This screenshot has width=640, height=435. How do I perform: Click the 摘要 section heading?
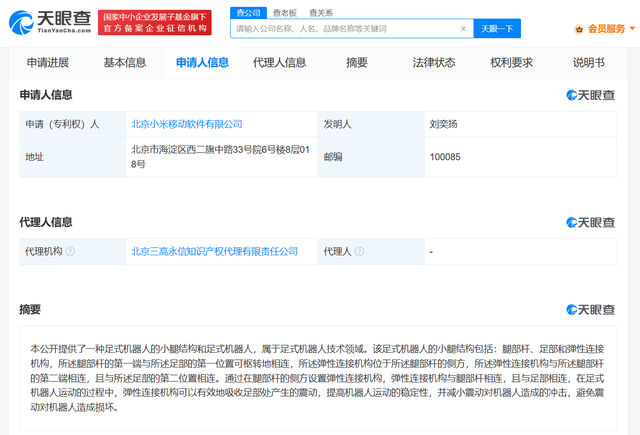coord(30,309)
